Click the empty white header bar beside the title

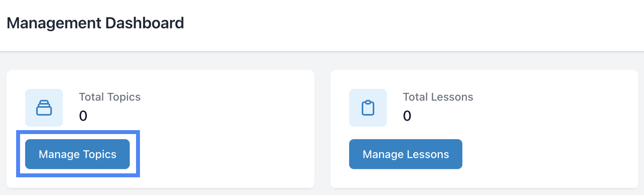point(393,24)
